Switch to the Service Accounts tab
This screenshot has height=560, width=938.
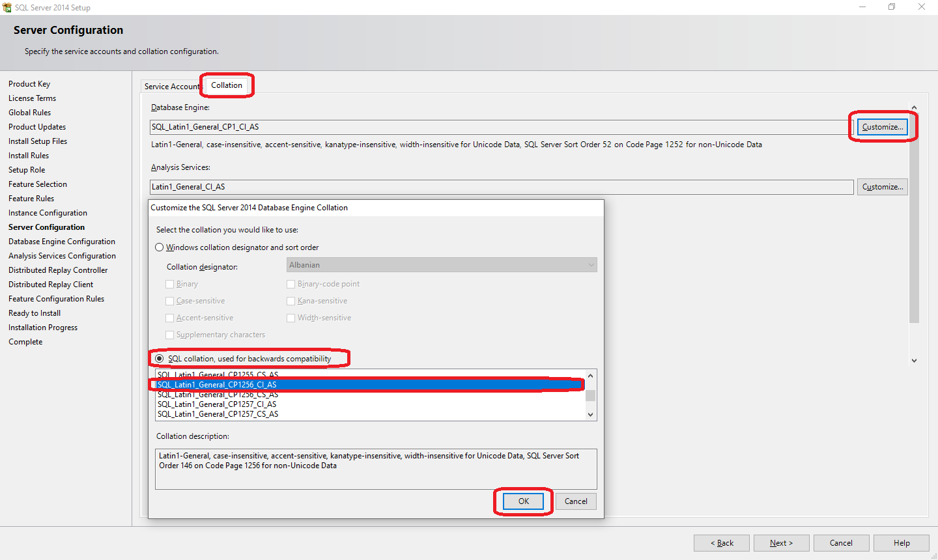pyautogui.click(x=172, y=87)
